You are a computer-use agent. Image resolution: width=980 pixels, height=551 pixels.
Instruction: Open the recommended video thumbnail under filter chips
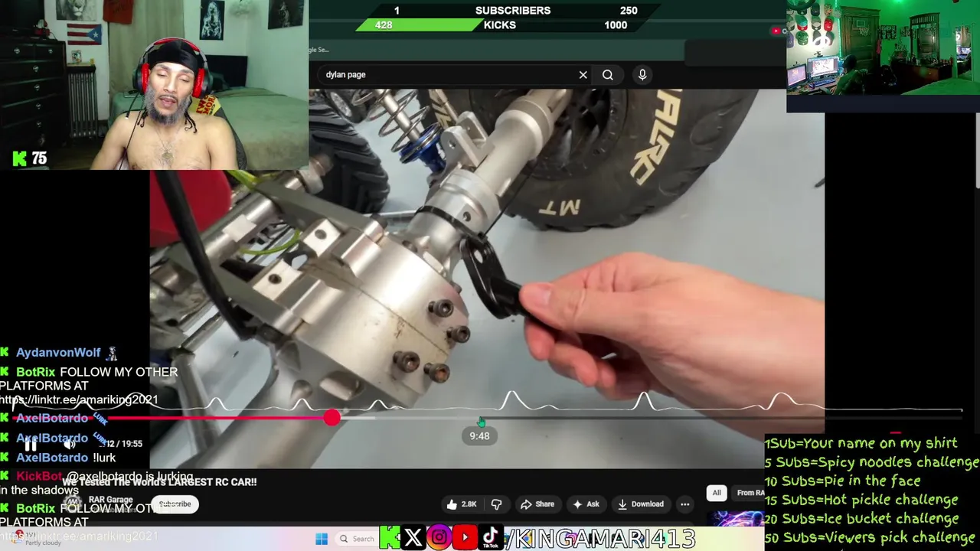point(735,519)
